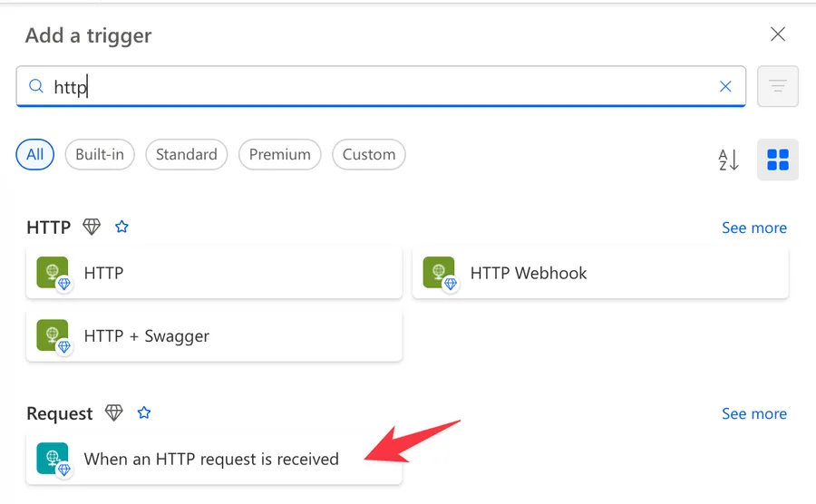This screenshot has height=504, width=816.
Task: Click the search magnifier icon
Action: pyautogui.click(x=36, y=87)
